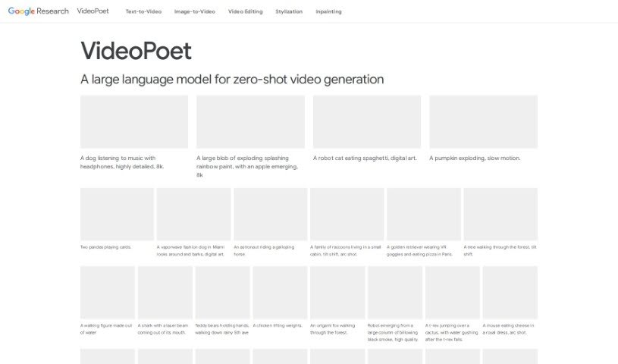
Task: Click the 'A shark with a laser beam' caption
Action: point(163,329)
